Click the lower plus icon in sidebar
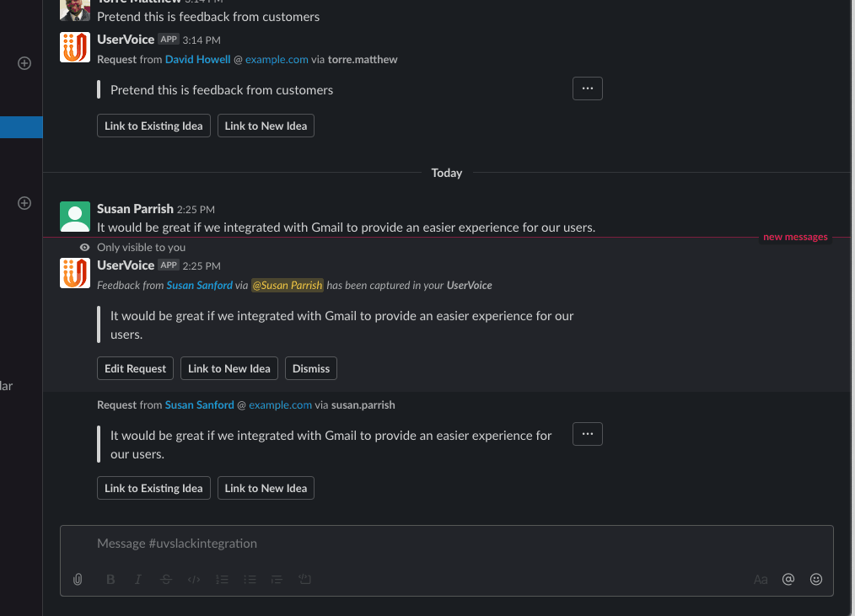 pos(24,203)
